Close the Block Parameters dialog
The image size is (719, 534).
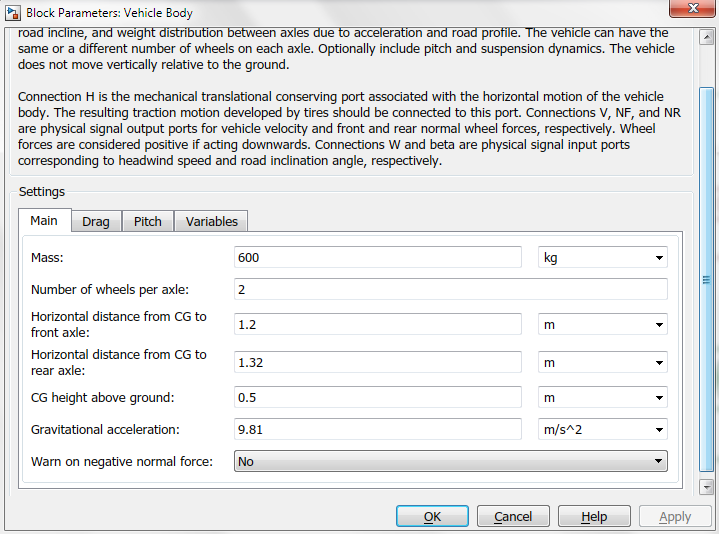[693, 8]
